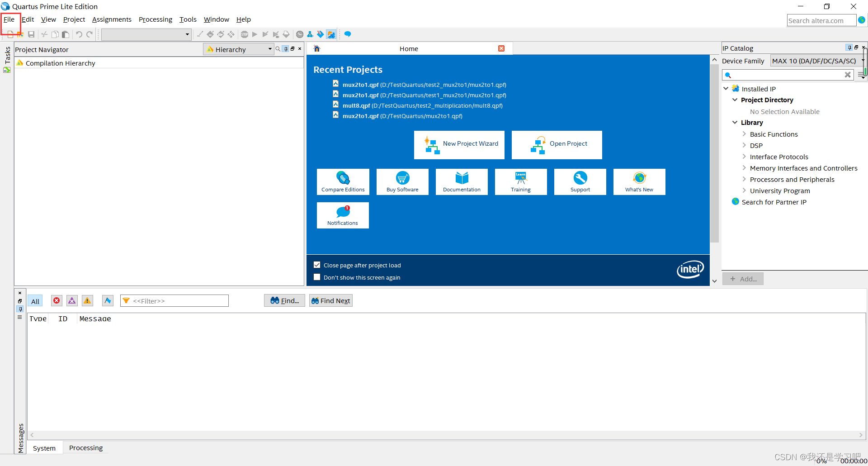Click the Find... button

point(284,300)
